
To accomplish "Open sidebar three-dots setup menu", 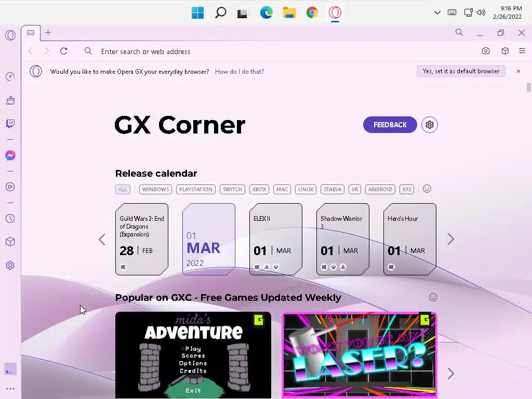I will tap(10, 389).
